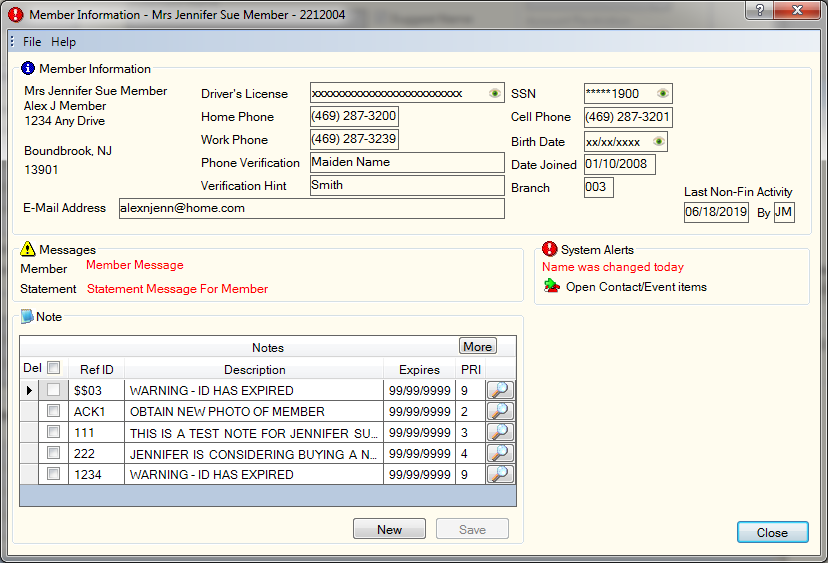This screenshot has width=828, height=563.
Task: Click the Save button
Action: point(472,529)
